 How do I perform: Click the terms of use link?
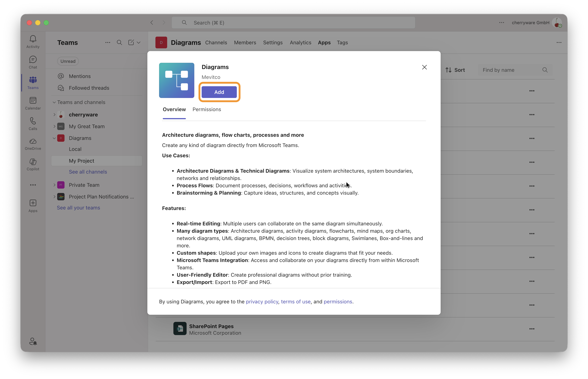(x=296, y=302)
